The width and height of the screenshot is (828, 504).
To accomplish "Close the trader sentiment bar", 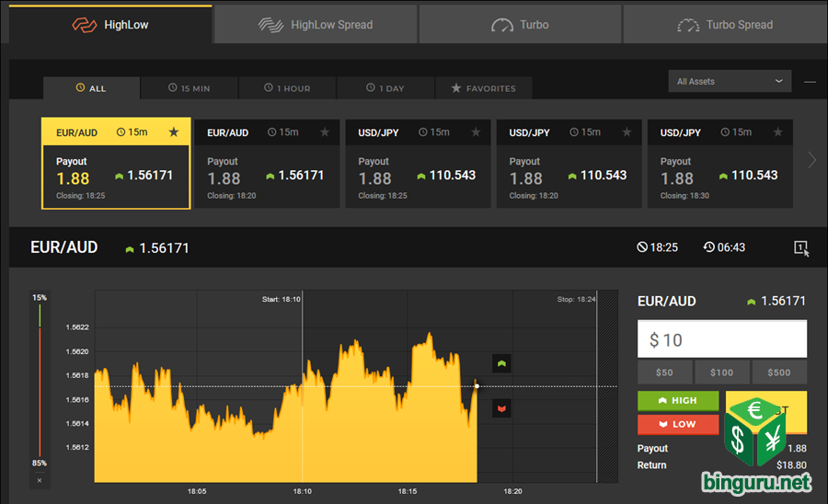I will [40, 480].
